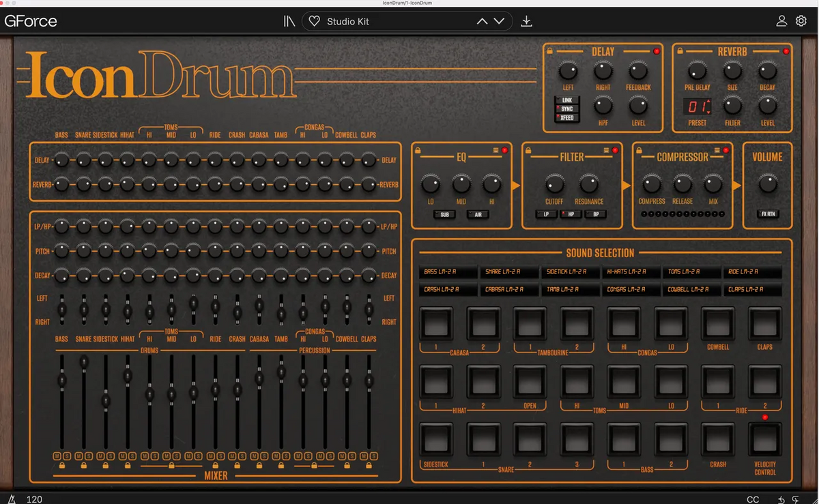This screenshot has height=504, width=819.
Task: Trigger the Bass 2 drum pad
Action: [671, 440]
